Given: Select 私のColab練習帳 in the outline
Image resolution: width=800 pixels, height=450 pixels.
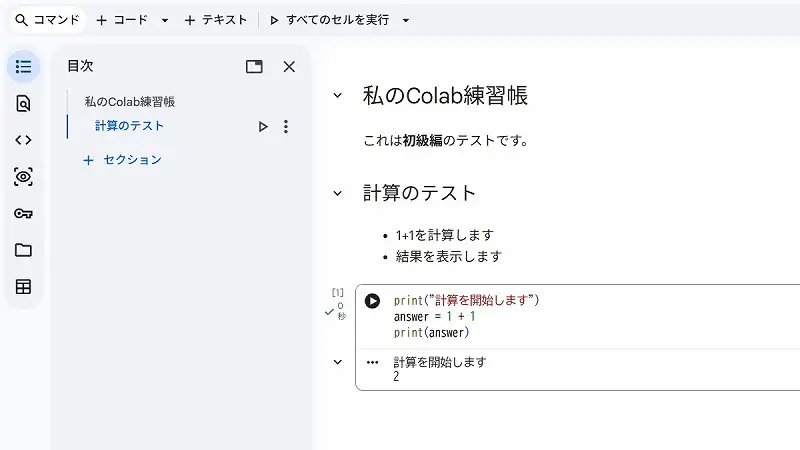Looking at the screenshot, I should pos(130,101).
